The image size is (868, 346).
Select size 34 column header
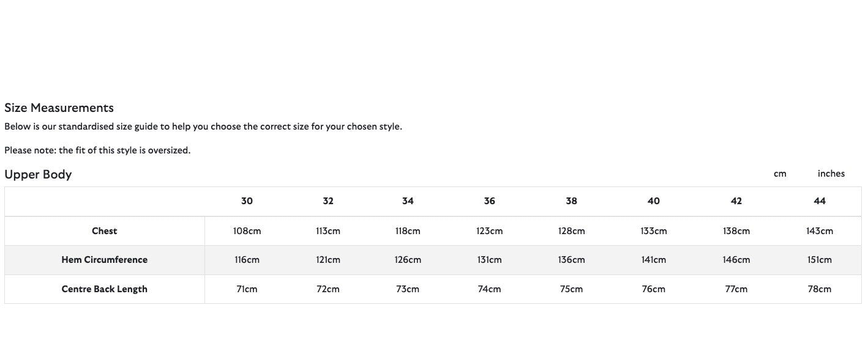(408, 201)
